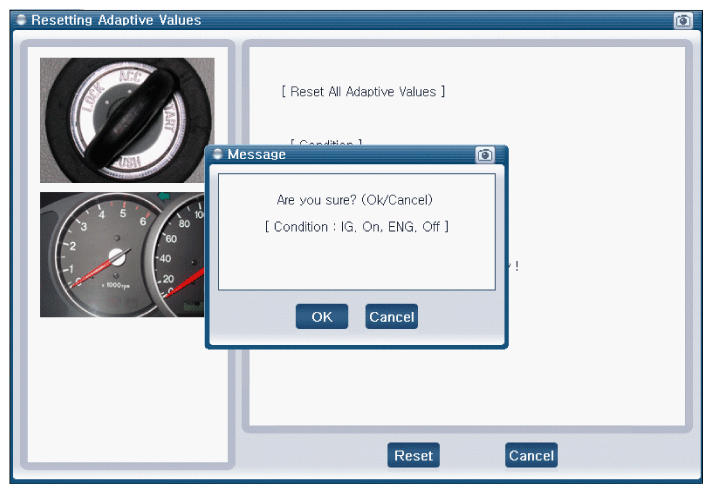Click the logo icon beside the Message title
The width and height of the screenshot is (712, 493).
(218, 155)
